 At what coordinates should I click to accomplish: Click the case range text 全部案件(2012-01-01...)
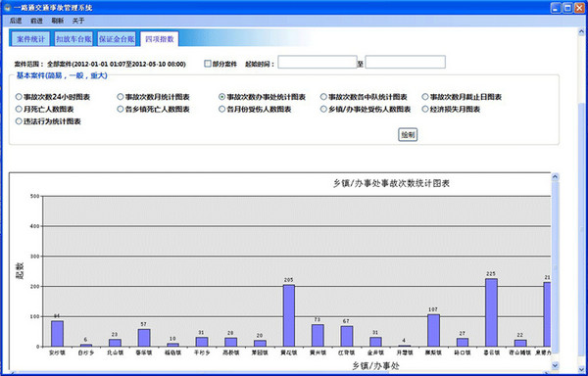117,64
